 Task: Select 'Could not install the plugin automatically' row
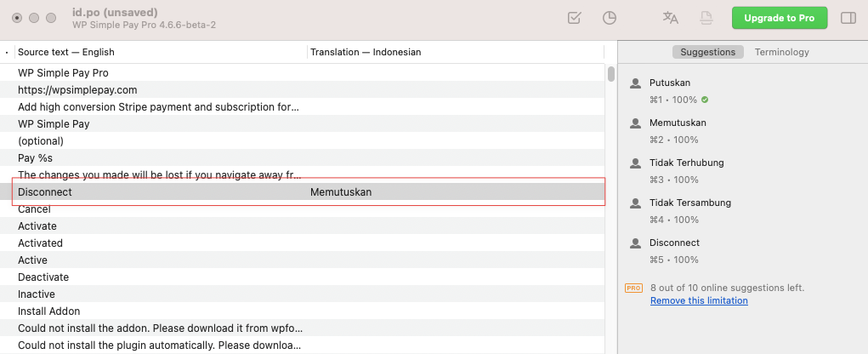(303, 345)
